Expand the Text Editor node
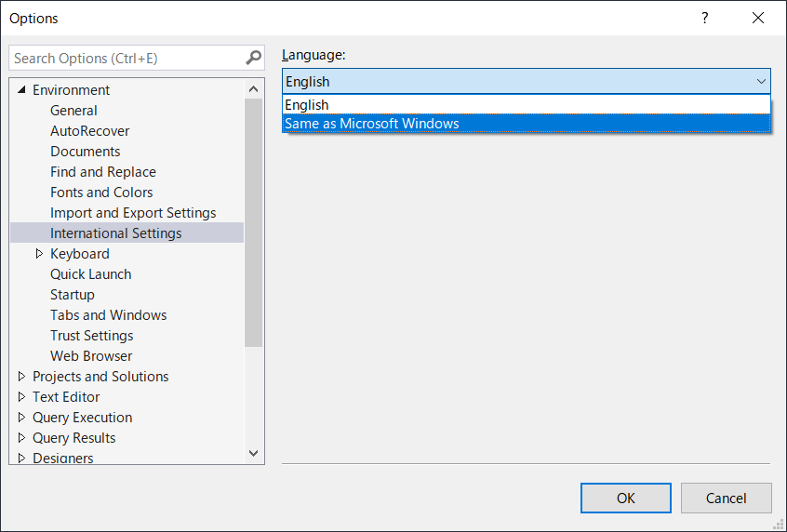787x532 pixels. click(21, 397)
